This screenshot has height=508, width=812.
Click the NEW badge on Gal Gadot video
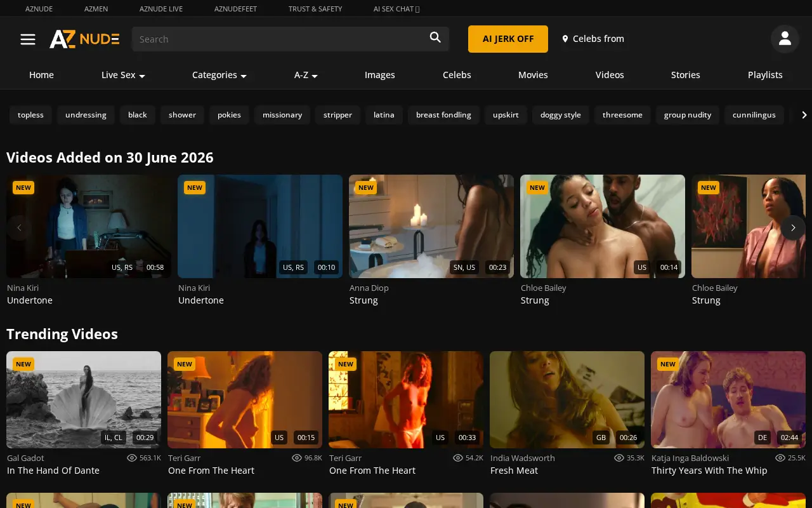click(23, 364)
